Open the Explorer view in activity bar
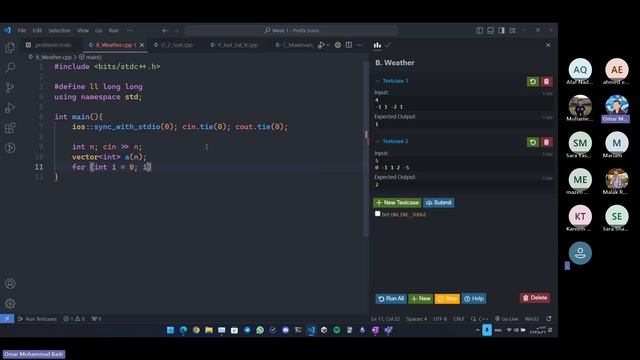 click(10, 48)
